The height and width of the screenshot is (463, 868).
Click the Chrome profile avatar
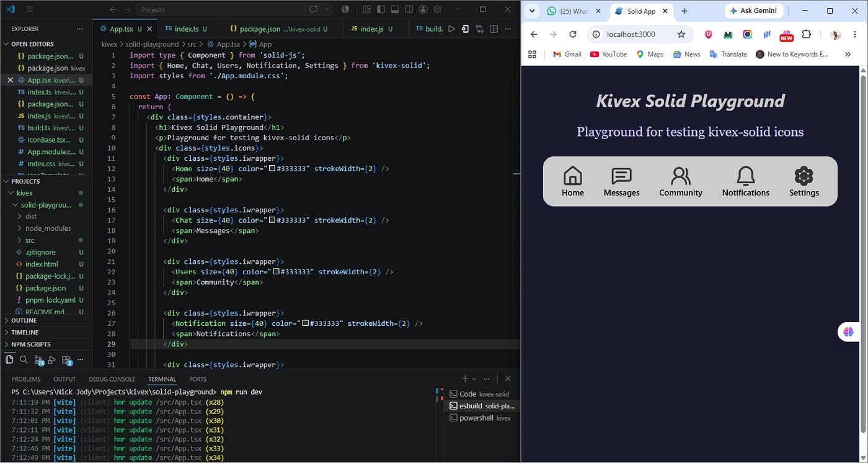coord(835,35)
